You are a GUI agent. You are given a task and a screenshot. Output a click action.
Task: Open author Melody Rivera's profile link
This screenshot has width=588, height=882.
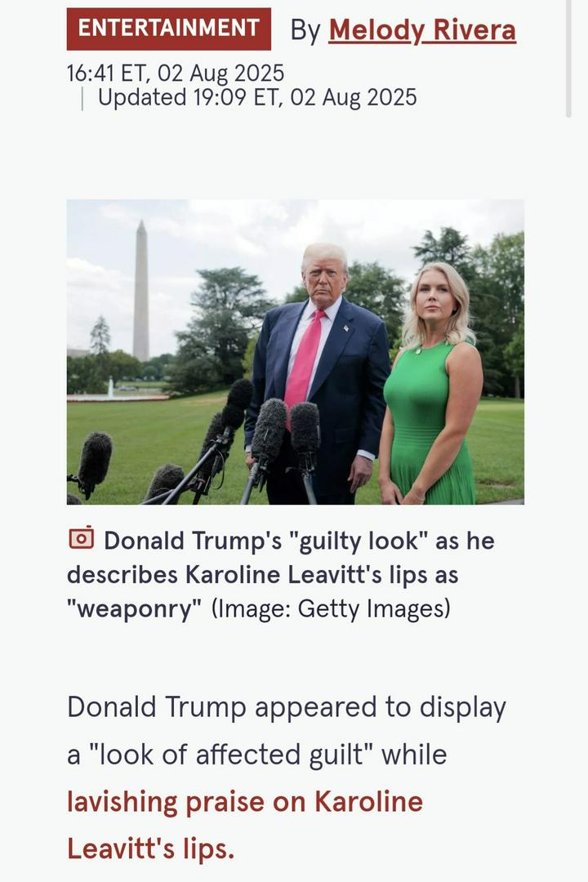pyautogui.click(x=422, y=30)
